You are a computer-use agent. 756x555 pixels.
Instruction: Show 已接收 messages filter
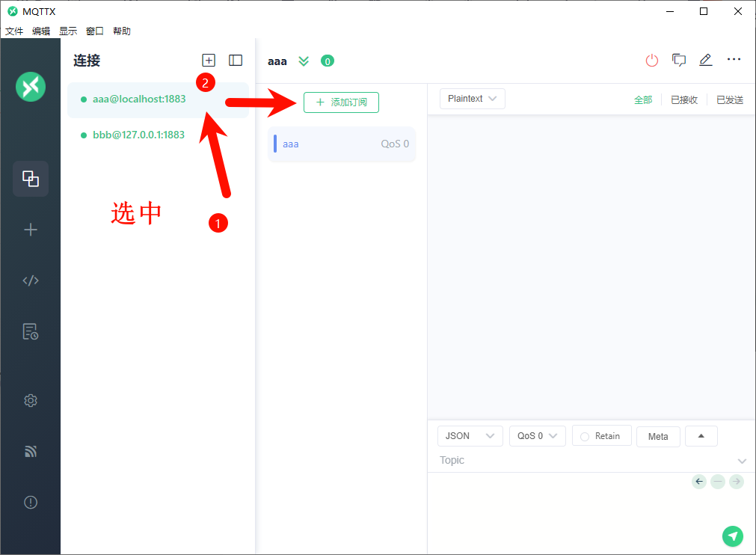684,99
